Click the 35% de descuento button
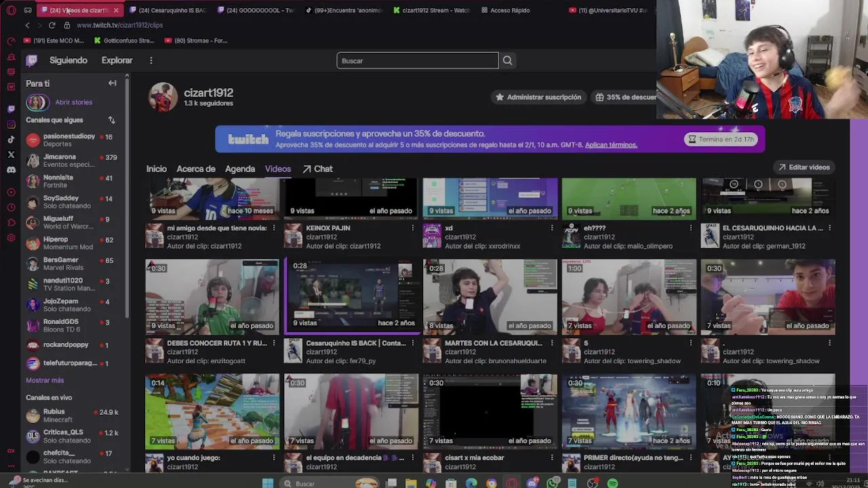The image size is (868, 488). 625,98
